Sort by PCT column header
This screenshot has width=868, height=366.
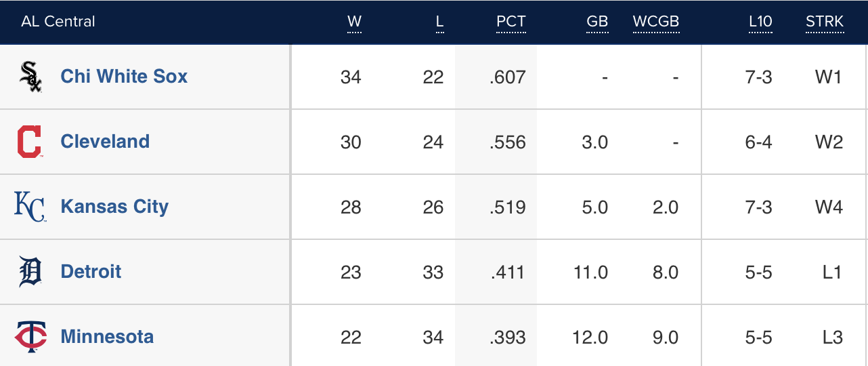[511, 22]
